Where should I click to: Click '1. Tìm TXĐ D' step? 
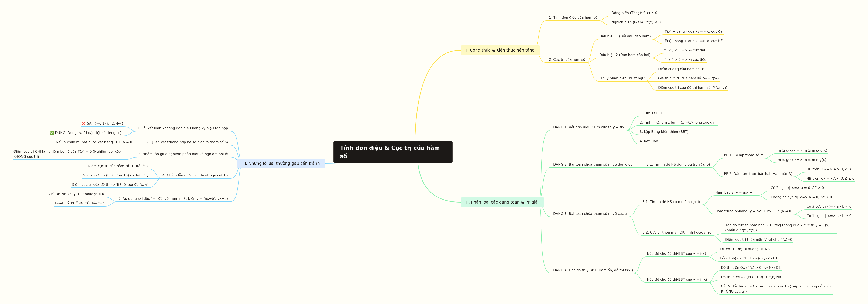click(651, 113)
